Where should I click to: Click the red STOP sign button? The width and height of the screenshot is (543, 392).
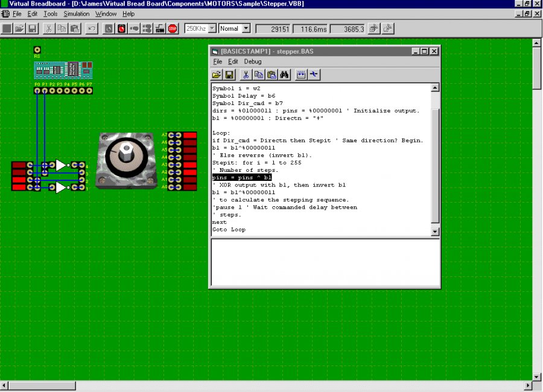(x=173, y=28)
